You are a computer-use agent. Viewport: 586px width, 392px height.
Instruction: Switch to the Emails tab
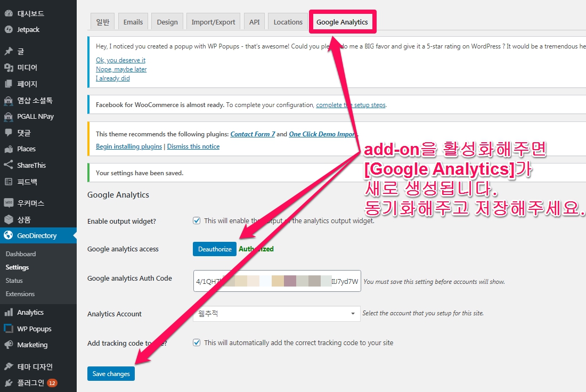click(133, 22)
